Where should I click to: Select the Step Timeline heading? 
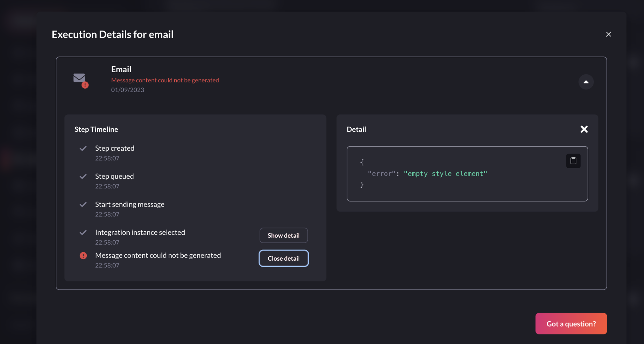tap(96, 129)
